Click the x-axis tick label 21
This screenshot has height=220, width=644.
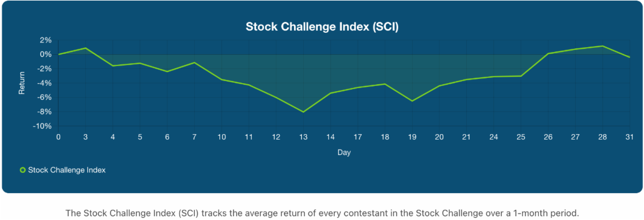(466, 137)
